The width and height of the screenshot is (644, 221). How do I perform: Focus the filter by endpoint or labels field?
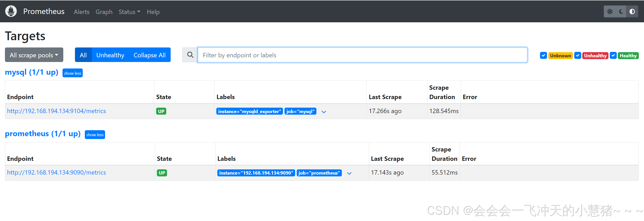(x=362, y=55)
